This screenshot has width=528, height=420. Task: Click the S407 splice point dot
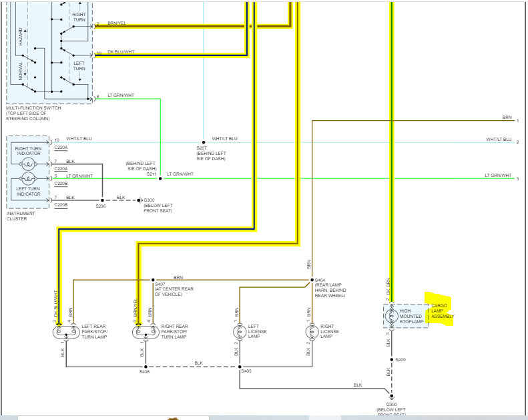(x=153, y=280)
